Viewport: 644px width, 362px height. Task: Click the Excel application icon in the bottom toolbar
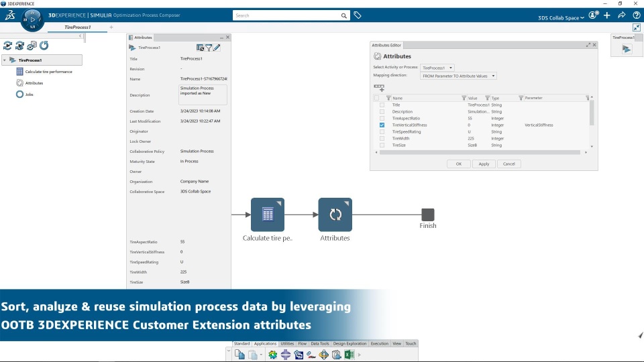click(x=349, y=355)
